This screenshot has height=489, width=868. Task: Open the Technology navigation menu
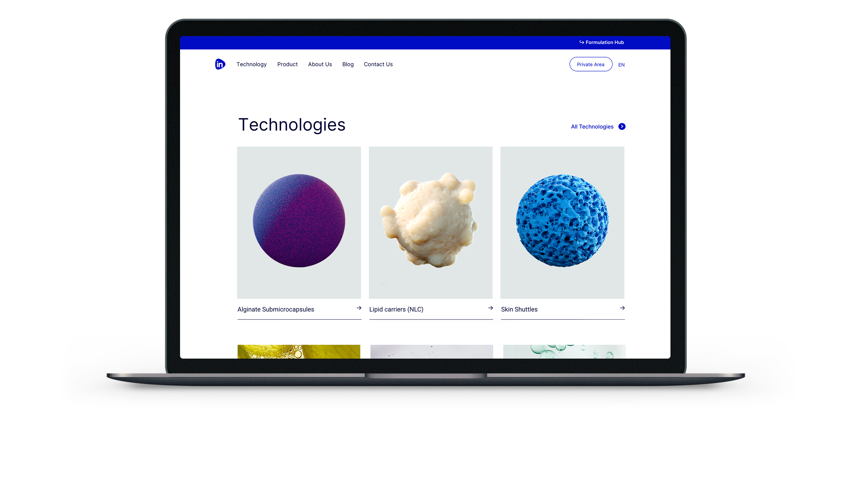point(251,64)
